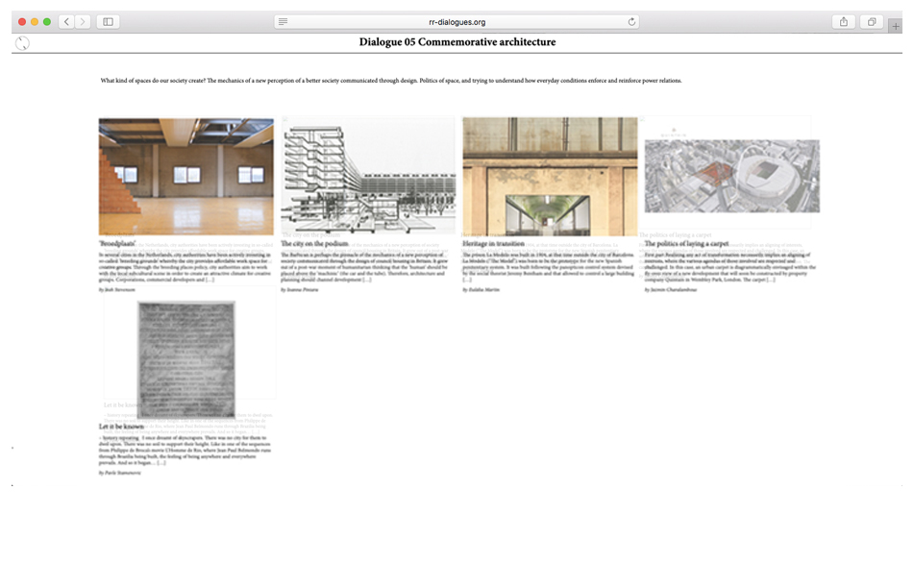Focus the rr-dialogues.org address field
This screenshot has width=914, height=588.
[x=457, y=21]
